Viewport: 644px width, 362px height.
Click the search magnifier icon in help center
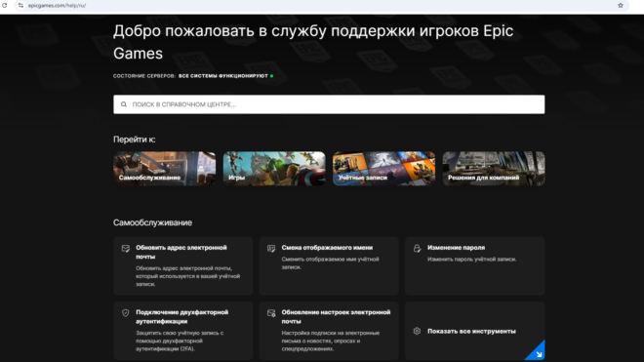pyautogui.click(x=124, y=104)
